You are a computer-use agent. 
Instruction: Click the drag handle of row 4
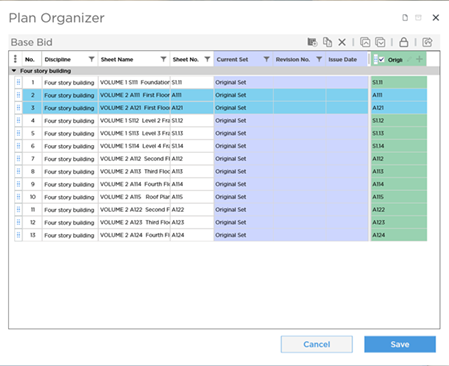point(18,121)
